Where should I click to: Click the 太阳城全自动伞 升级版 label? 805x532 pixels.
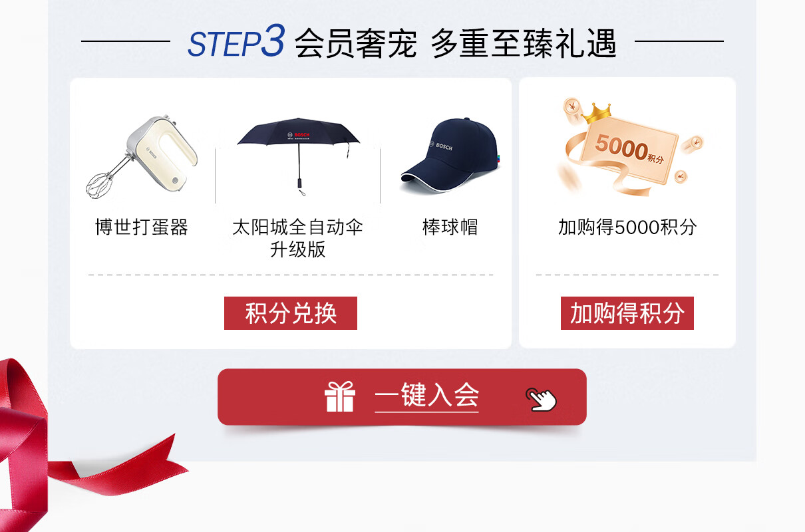pyautogui.click(x=297, y=238)
